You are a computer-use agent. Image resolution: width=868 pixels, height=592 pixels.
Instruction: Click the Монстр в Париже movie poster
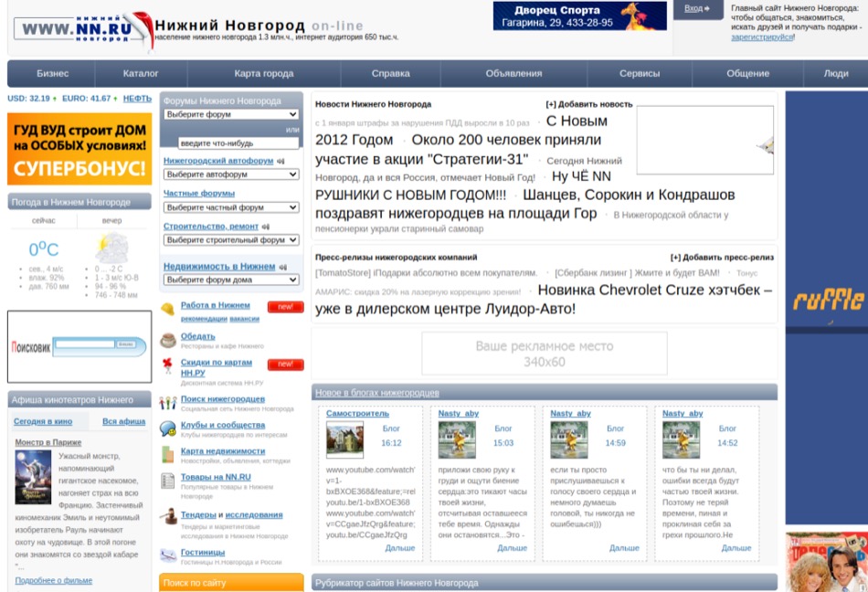click(x=33, y=477)
